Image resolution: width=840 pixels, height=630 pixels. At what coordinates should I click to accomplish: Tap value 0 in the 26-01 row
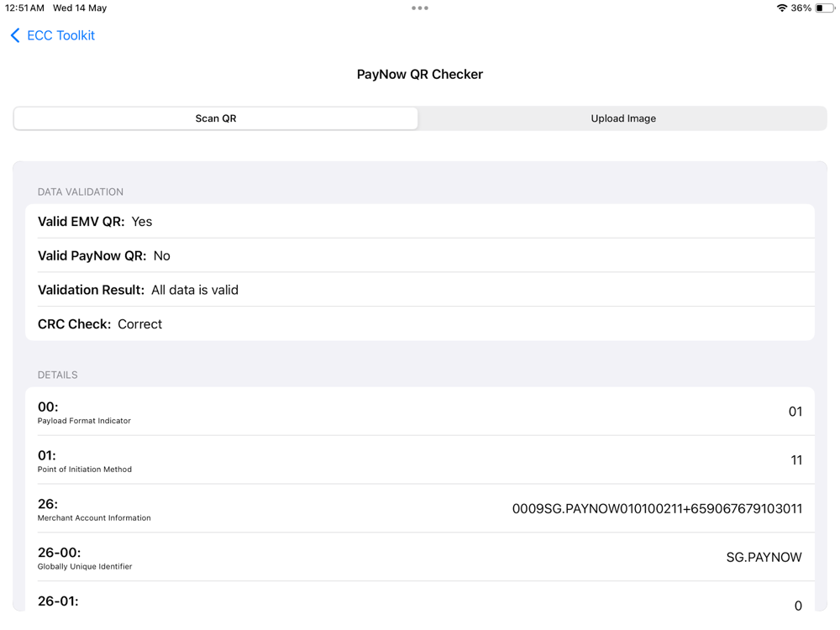click(798, 606)
